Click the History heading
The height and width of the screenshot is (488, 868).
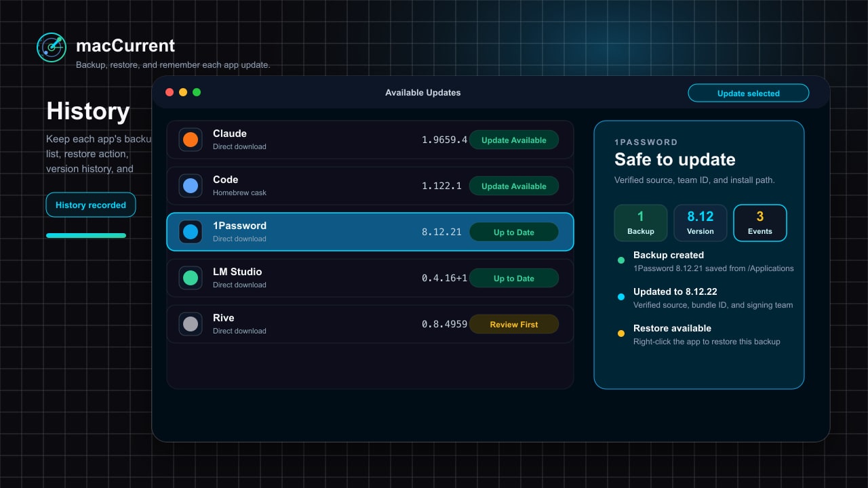tap(88, 110)
